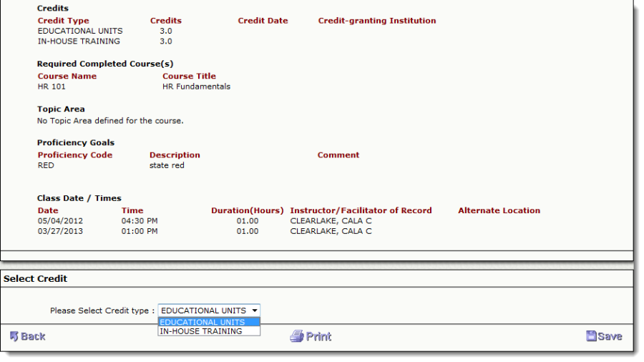Image resolution: width=644 pixels, height=362 pixels.
Task: Click the Credit Date column header
Action: [263, 21]
